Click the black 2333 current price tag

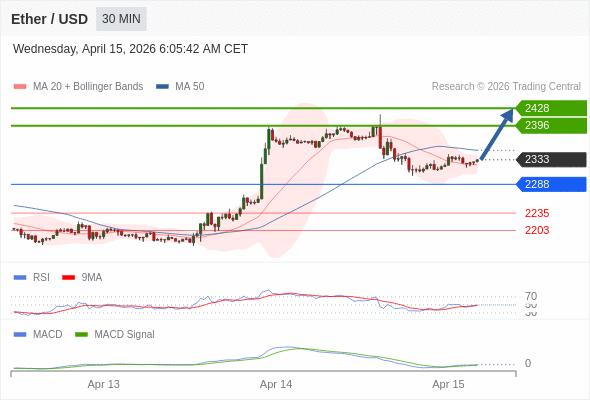point(551,160)
